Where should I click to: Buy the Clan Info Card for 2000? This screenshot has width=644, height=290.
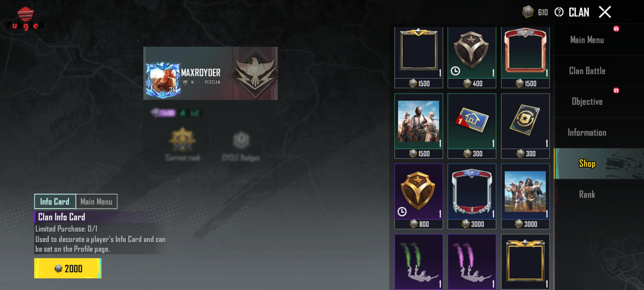68,268
